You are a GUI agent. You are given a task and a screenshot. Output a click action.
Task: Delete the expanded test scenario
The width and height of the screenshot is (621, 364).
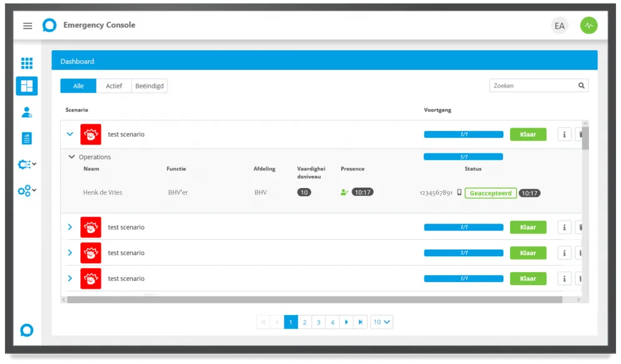(580, 134)
